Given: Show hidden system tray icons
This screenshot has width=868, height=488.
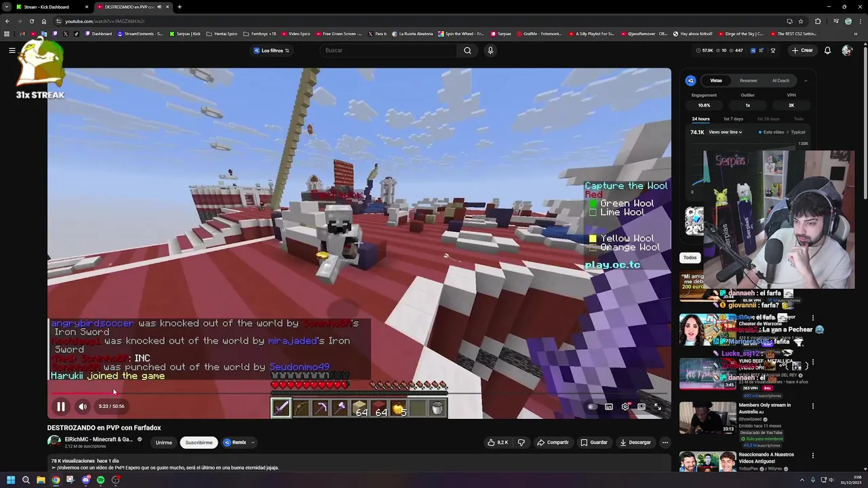Looking at the screenshot, I should [x=802, y=480].
